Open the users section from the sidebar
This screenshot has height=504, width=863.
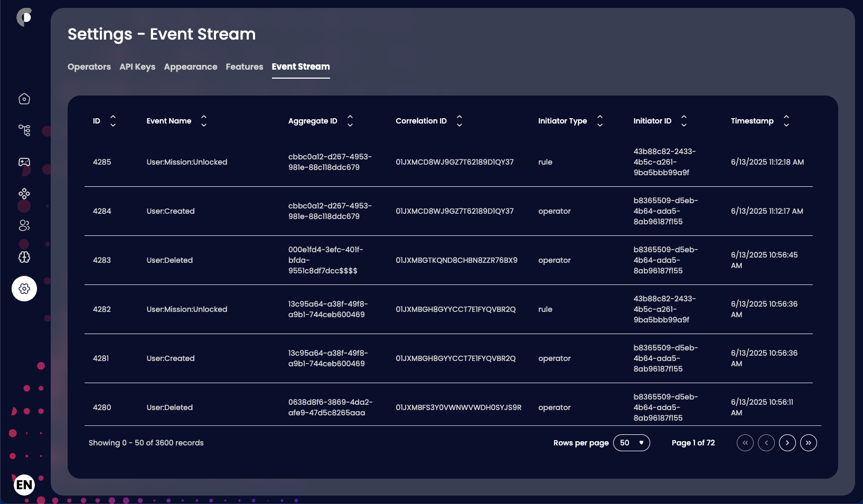point(24,225)
